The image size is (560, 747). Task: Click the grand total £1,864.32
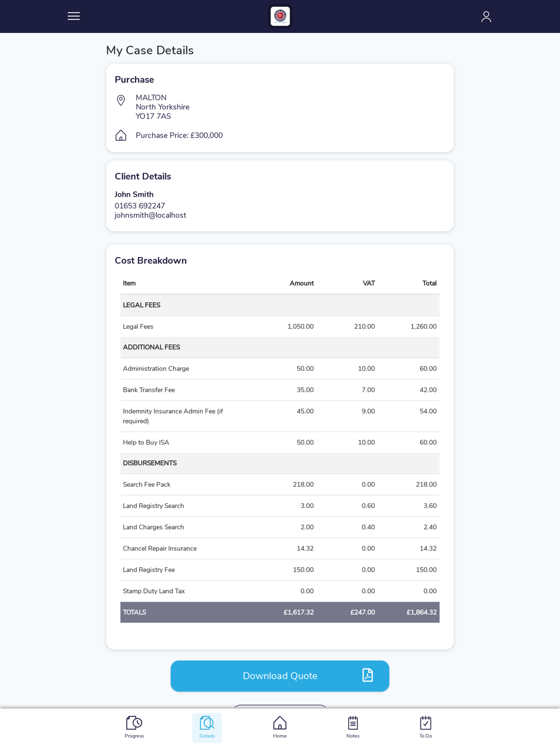(422, 613)
